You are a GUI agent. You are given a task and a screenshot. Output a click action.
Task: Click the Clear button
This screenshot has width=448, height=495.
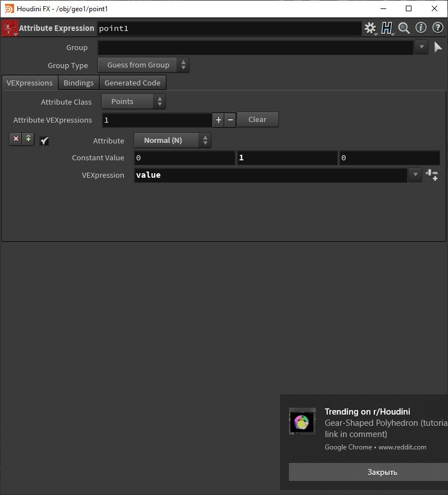257,120
